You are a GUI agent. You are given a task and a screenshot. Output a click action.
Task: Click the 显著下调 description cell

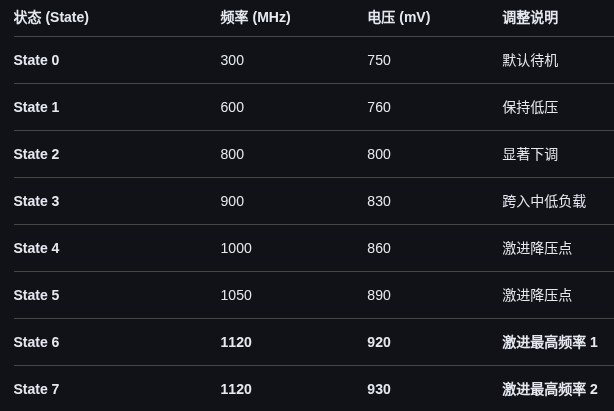pos(530,154)
